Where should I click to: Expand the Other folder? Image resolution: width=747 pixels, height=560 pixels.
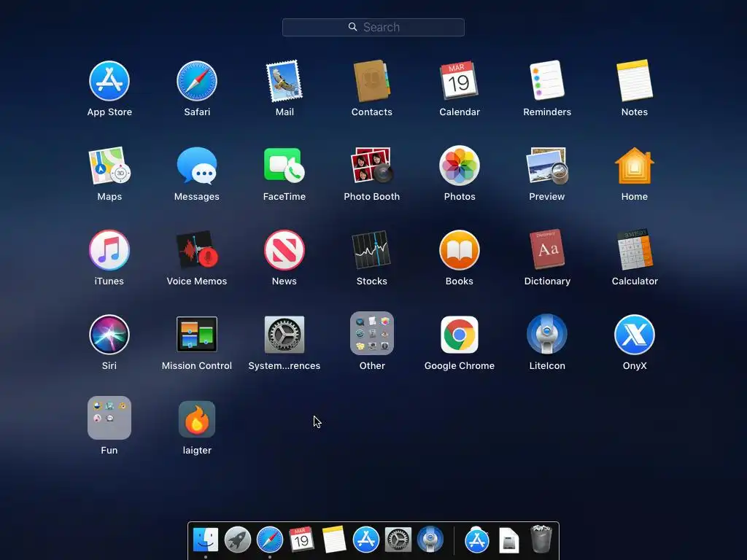371,333
